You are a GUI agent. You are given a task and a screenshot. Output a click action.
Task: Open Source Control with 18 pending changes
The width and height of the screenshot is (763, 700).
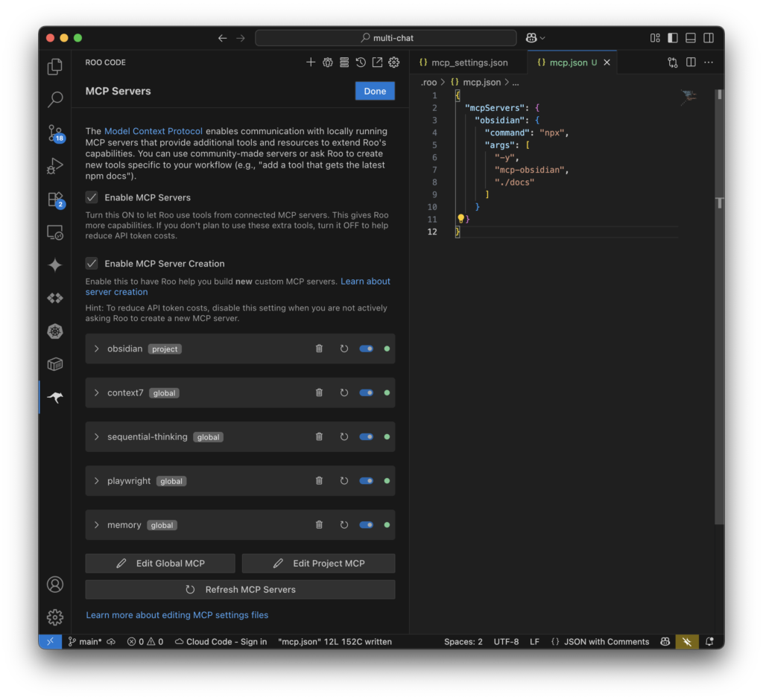pos(54,133)
